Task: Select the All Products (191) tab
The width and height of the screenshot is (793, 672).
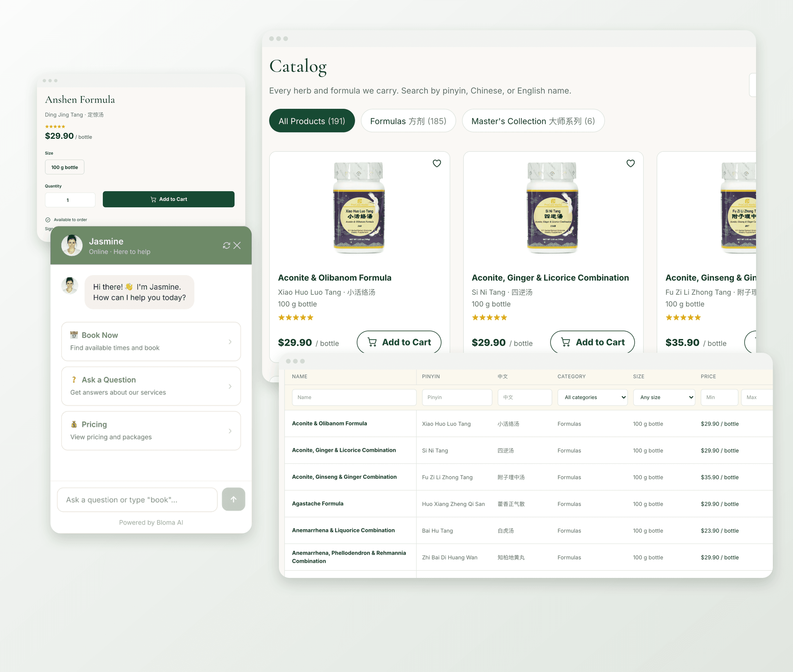Action: pyautogui.click(x=312, y=121)
